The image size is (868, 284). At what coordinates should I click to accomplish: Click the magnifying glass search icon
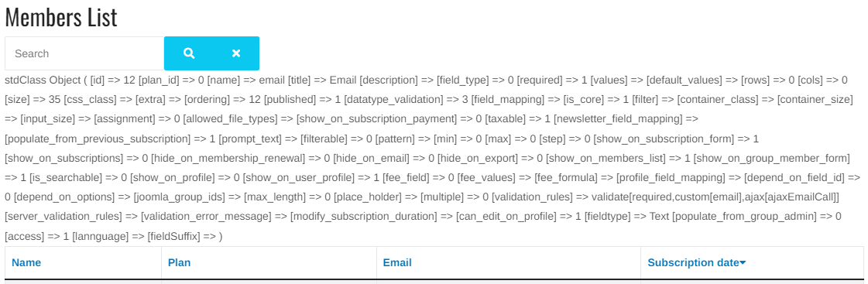[189, 53]
